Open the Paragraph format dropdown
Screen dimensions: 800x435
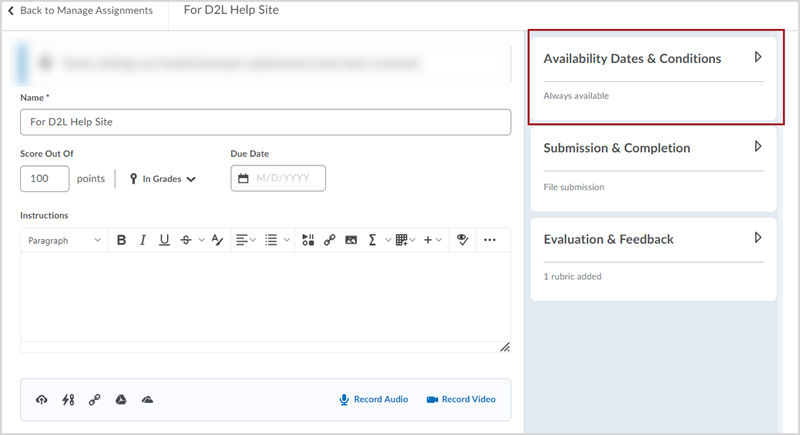click(x=64, y=240)
